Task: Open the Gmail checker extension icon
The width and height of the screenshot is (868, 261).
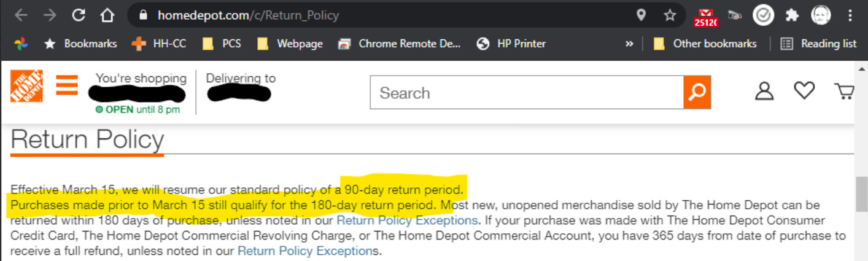Action: 705,17
